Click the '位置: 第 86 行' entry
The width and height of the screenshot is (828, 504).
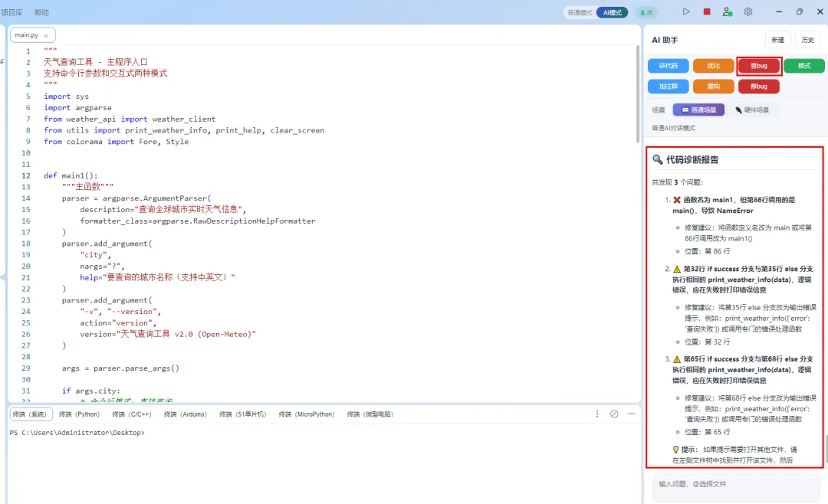click(x=707, y=251)
